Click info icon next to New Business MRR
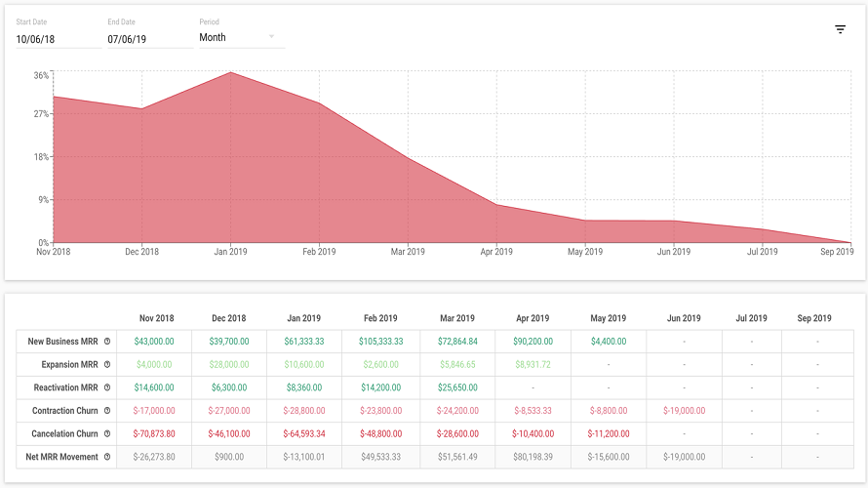 (107, 342)
